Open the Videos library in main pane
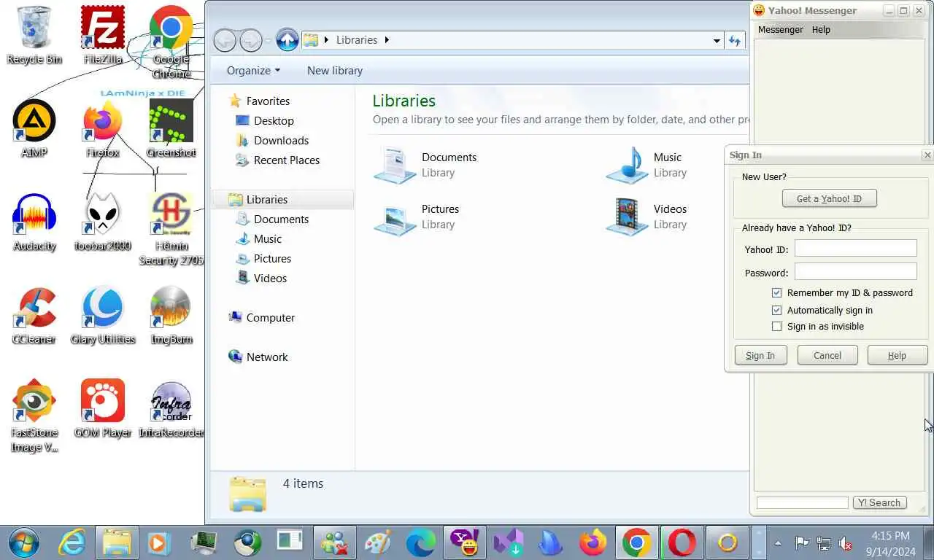Screen dimensions: 934x560 (x=647, y=217)
